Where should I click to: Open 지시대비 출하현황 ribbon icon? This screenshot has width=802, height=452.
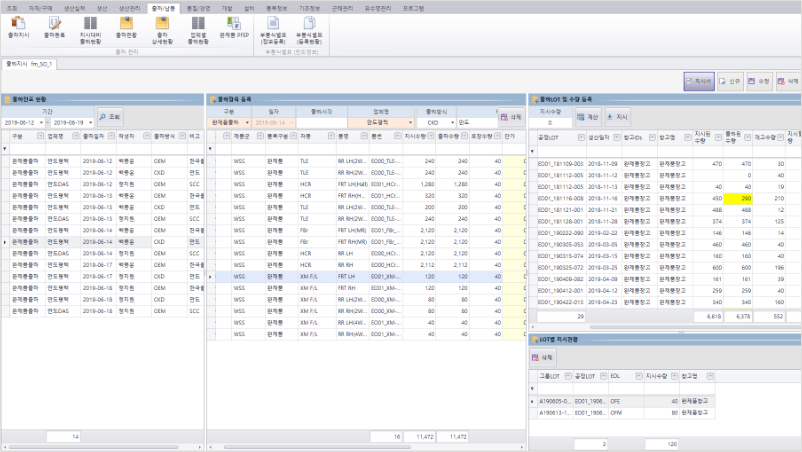click(x=91, y=30)
